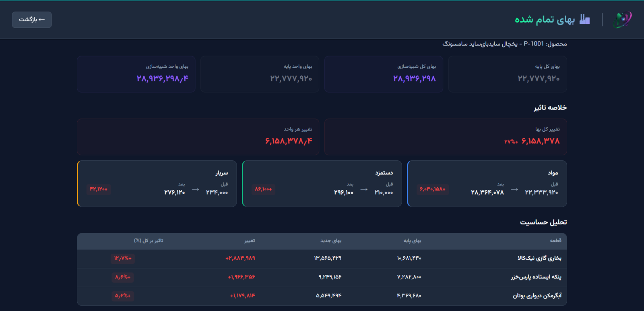Click the change value +۲,۸۸۳,۹۸۹
Screen dimensions: 644x311
click(x=240, y=258)
